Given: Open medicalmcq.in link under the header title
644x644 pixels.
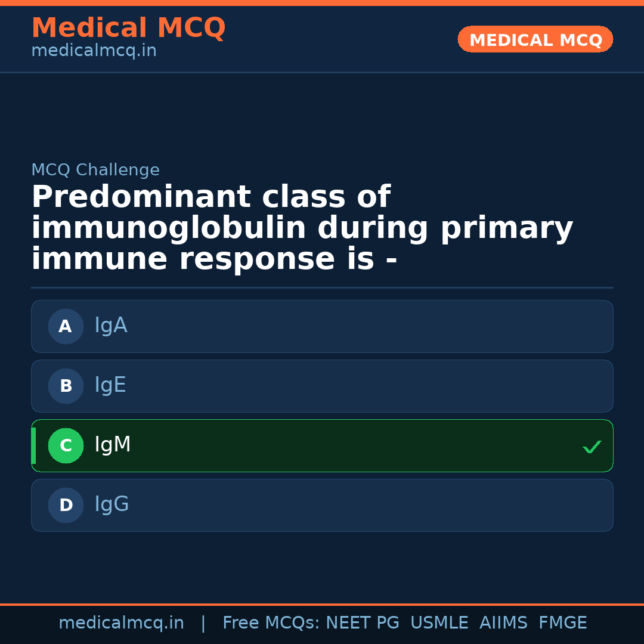Looking at the screenshot, I should tap(94, 51).
